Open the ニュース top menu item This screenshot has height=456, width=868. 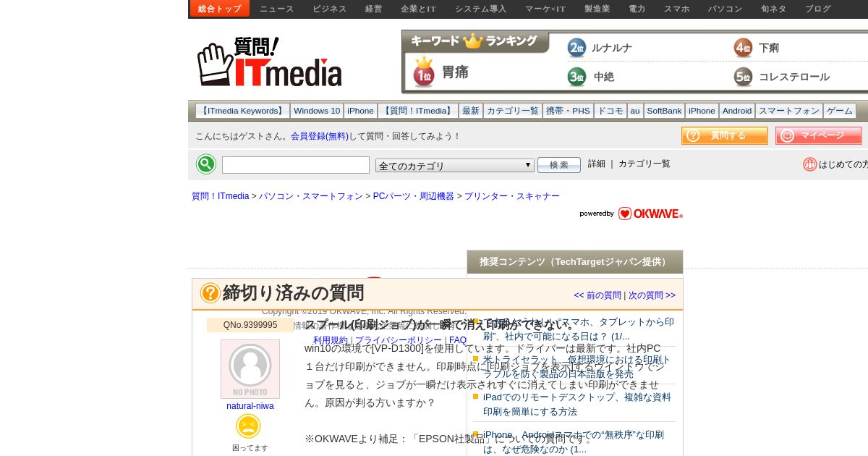coord(277,9)
